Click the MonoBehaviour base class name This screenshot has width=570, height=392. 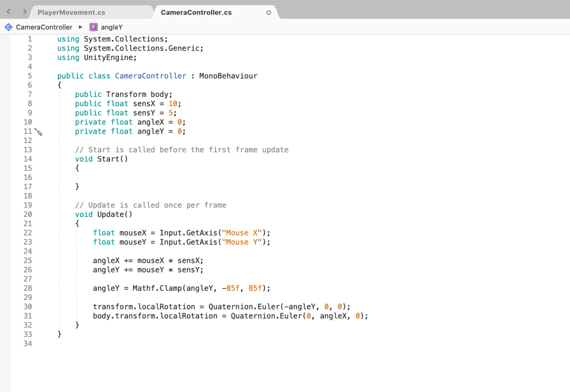pyautogui.click(x=228, y=76)
